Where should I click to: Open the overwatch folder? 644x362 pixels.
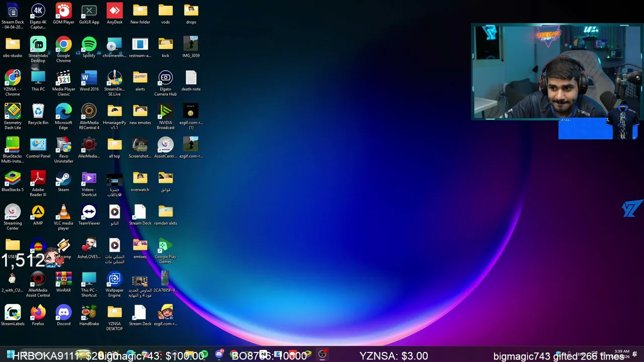pyautogui.click(x=140, y=182)
